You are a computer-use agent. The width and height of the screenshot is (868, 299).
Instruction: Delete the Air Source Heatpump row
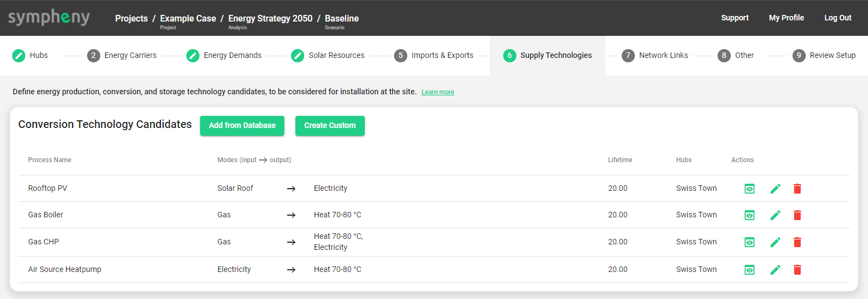tap(797, 270)
